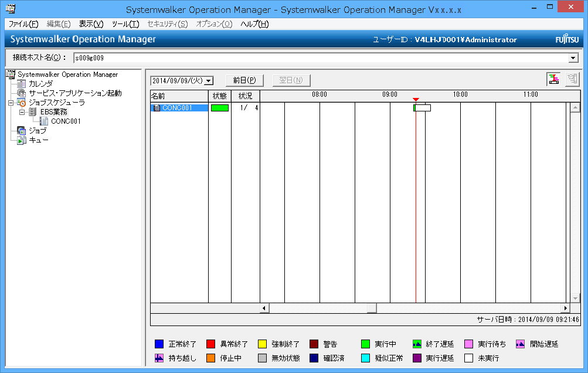Select the キュー queue icon
Image resolution: width=588 pixels, height=373 pixels.
tap(22, 140)
